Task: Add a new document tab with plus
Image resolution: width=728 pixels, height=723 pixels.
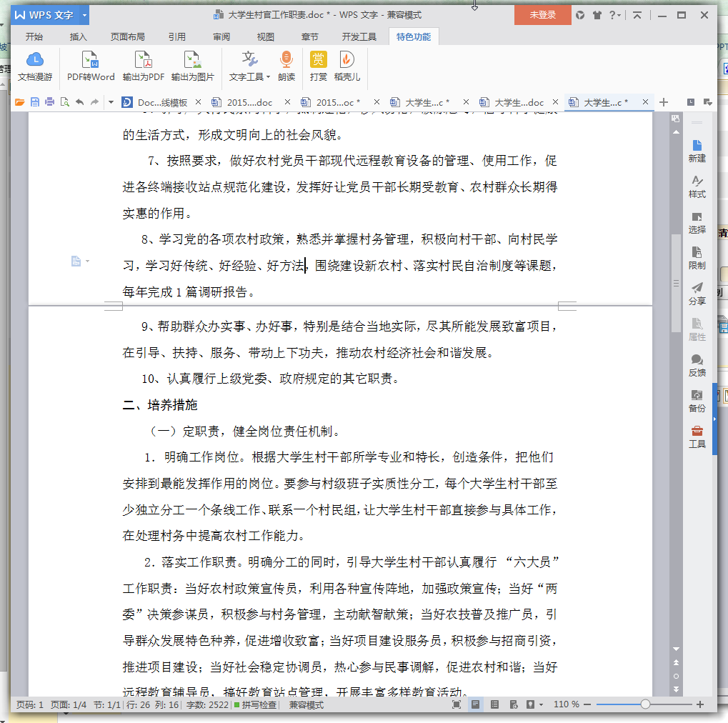Action: point(664,102)
